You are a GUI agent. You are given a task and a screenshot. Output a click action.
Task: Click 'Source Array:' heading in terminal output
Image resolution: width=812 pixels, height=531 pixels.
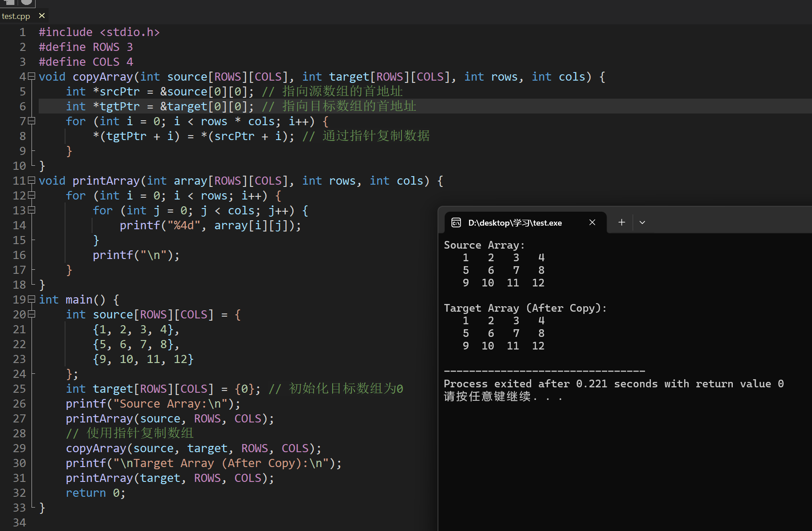pos(484,245)
